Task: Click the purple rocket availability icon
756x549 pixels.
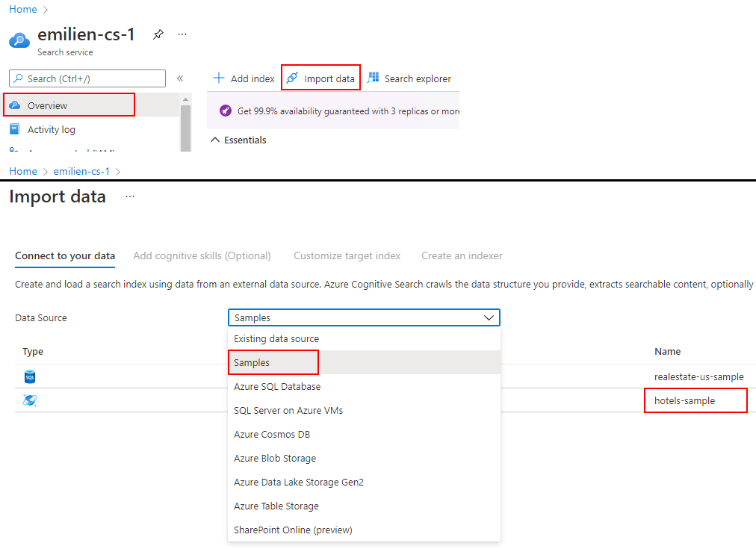Action: [225, 111]
